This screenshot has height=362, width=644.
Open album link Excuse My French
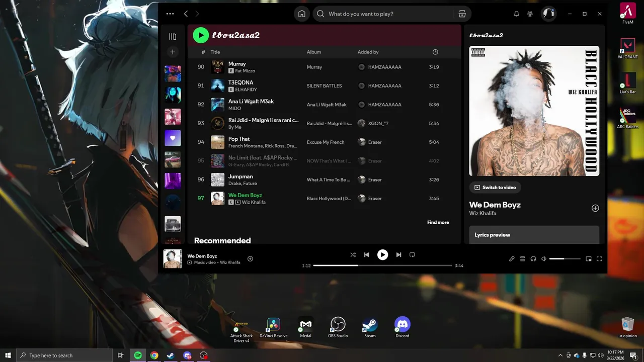click(x=326, y=142)
